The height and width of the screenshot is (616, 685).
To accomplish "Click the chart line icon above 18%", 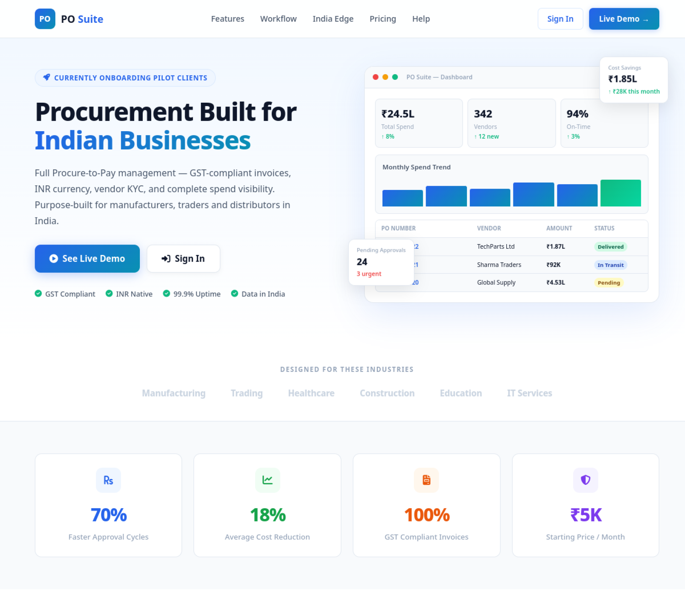I will [x=268, y=480].
